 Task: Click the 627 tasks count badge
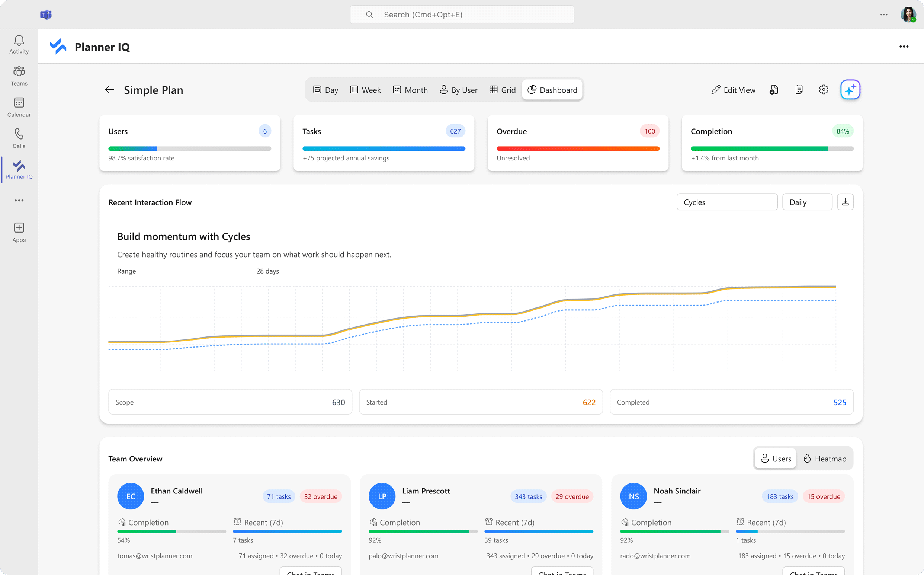[455, 131]
